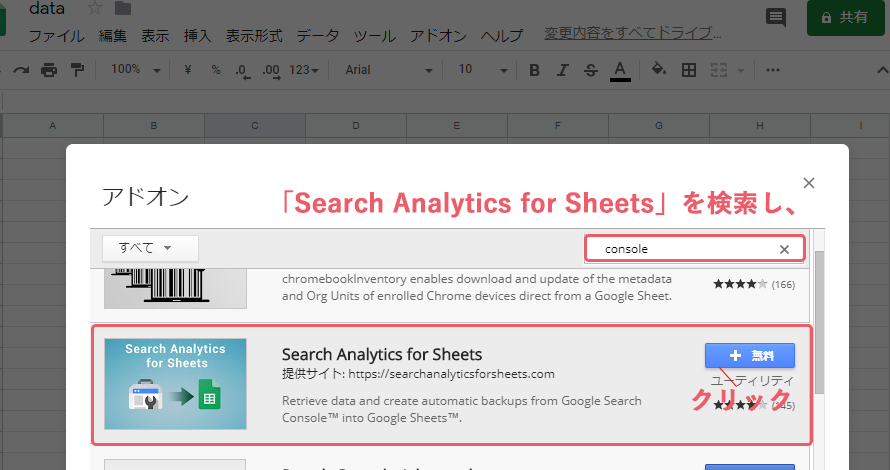Image resolution: width=890 pixels, height=470 pixels.
Task: Open the 編集 menu
Action: [x=112, y=36]
